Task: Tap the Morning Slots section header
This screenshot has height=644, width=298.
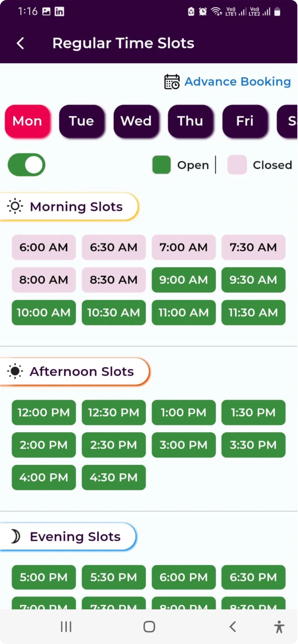Action: click(x=76, y=207)
